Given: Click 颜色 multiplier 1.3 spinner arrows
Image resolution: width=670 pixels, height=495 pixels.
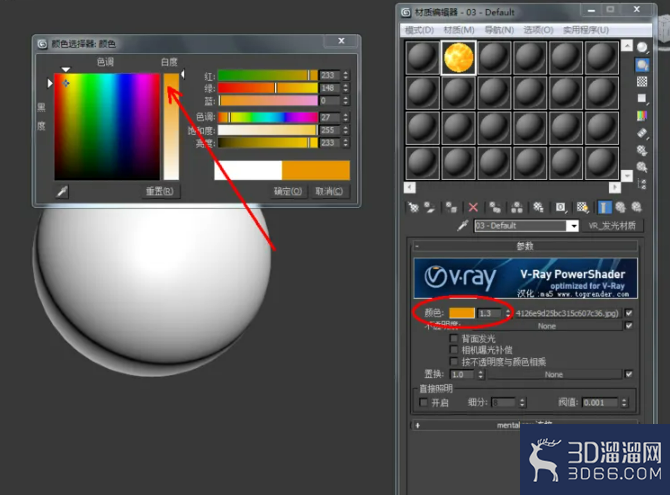Looking at the screenshot, I should (x=508, y=313).
